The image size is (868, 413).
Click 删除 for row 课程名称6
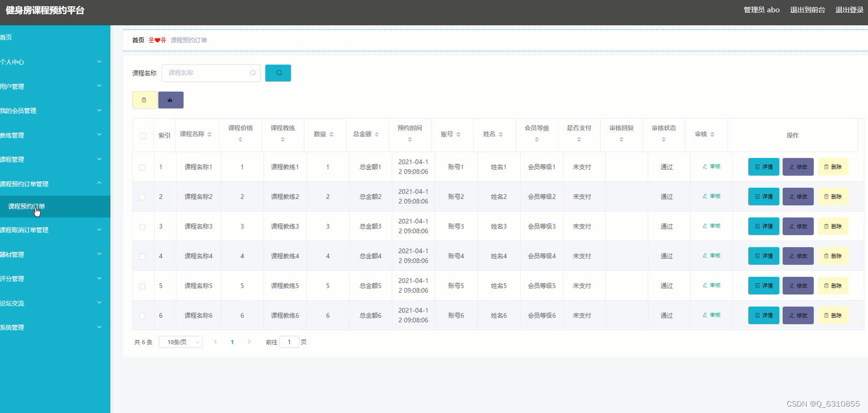click(x=833, y=315)
